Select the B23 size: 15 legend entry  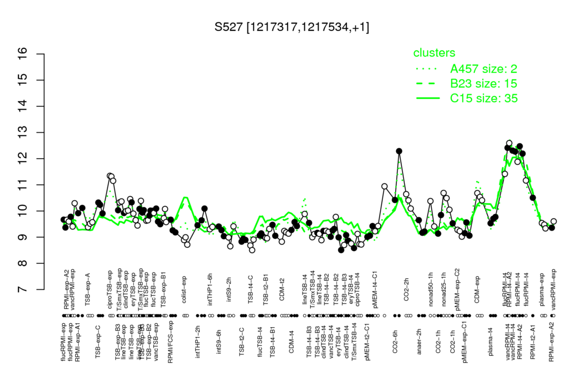[x=483, y=83]
